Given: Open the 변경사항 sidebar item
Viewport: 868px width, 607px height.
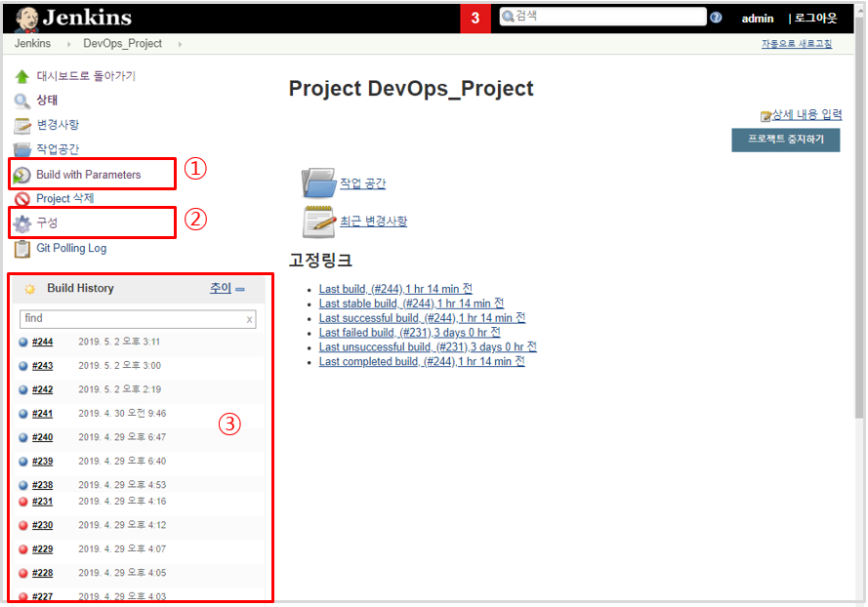Looking at the screenshot, I should (58, 125).
